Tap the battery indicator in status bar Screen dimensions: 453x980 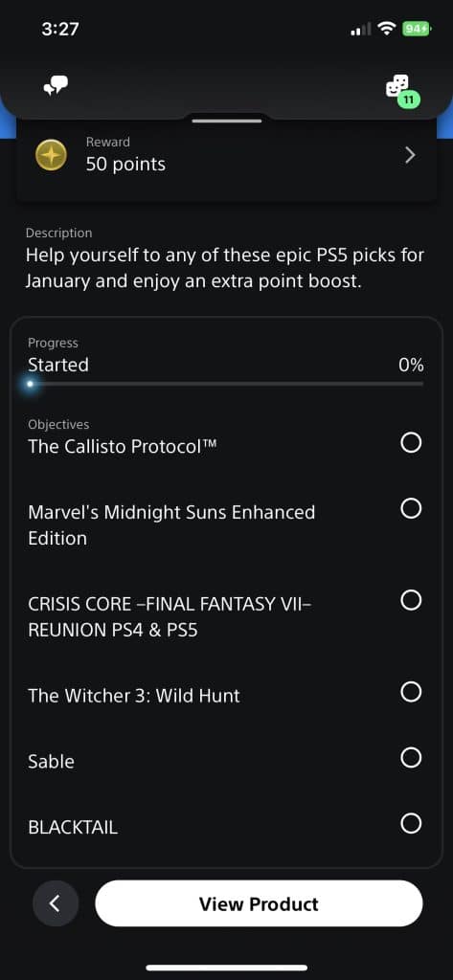[417, 29]
